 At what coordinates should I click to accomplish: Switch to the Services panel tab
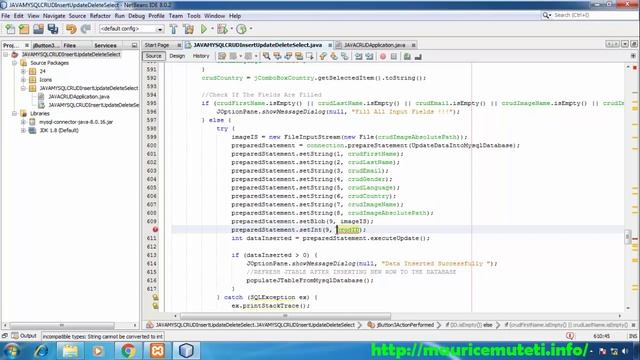(x=105, y=46)
